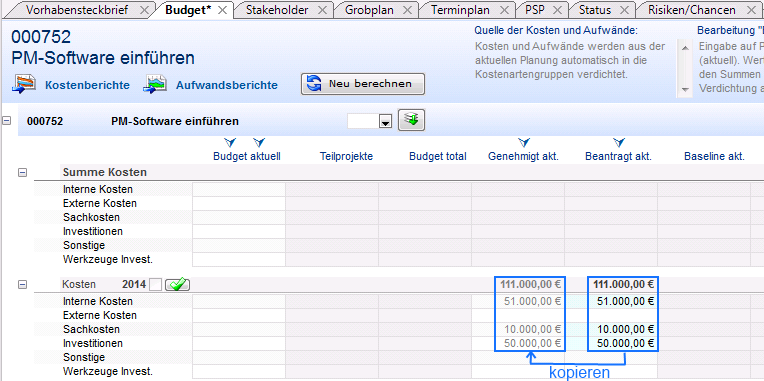Click Werkzeuge Invest. row under Kosten 2014
This screenshot has height=381, width=764.
pyautogui.click(x=108, y=371)
